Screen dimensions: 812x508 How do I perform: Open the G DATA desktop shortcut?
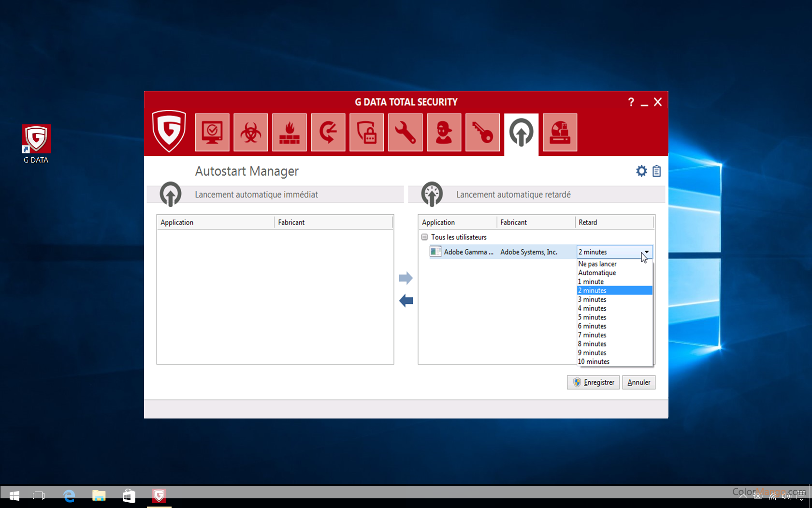coord(36,145)
